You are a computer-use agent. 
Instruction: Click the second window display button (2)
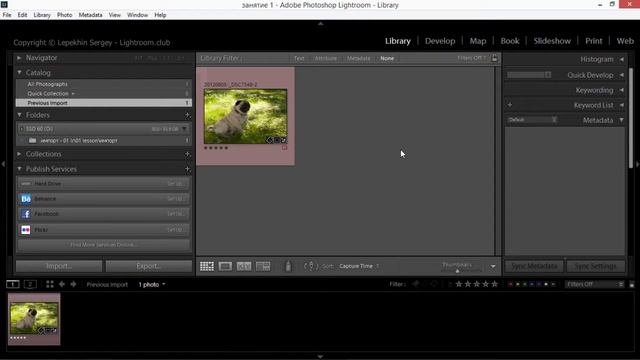coord(30,284)
